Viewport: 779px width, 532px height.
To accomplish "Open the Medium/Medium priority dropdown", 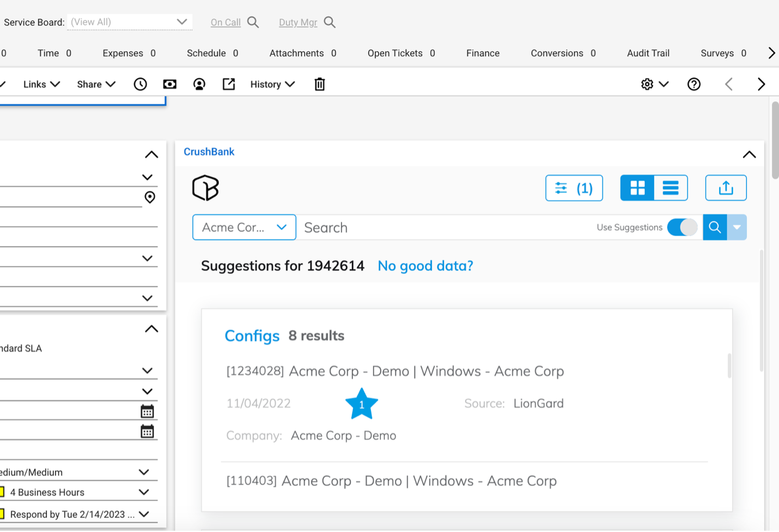I will click(x=144, y=472).
